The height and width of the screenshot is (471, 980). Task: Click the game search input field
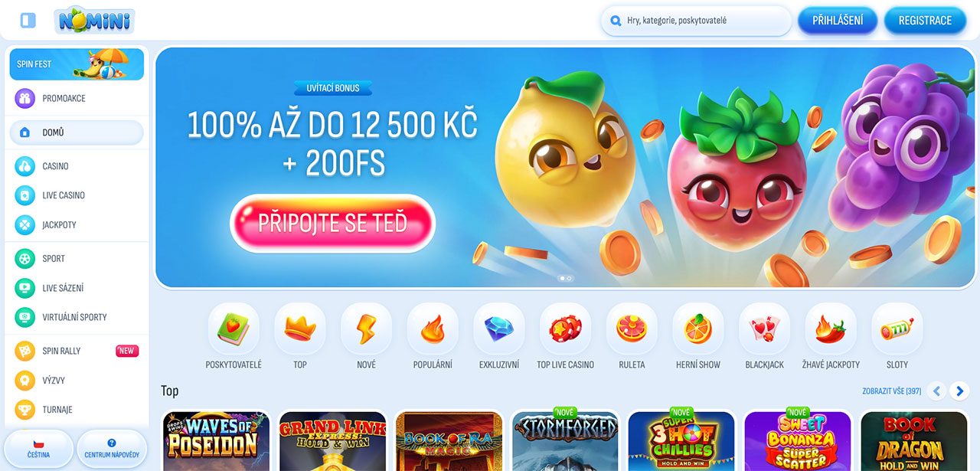[x=697, y=21]
